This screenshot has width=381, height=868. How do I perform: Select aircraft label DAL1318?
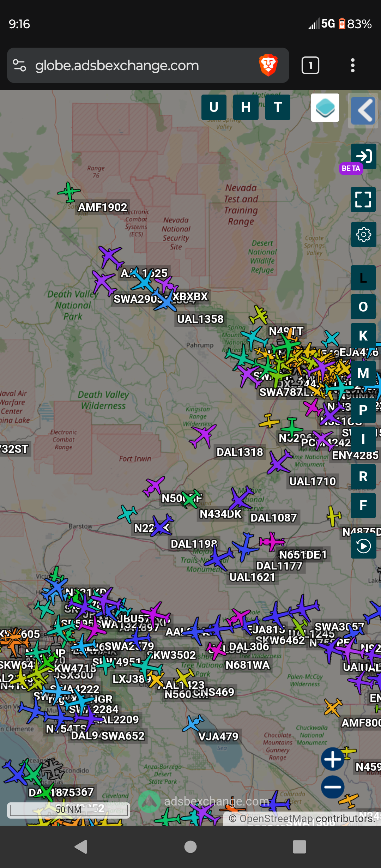point(240,452)
